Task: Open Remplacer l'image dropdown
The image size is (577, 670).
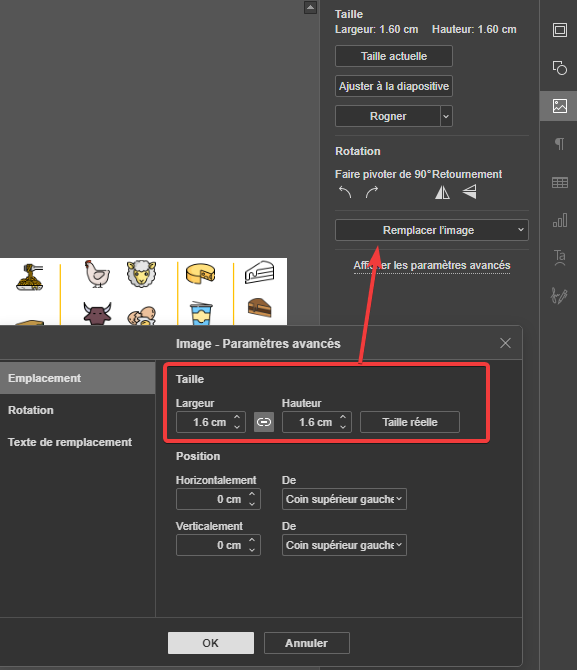Action: point(432,230)
